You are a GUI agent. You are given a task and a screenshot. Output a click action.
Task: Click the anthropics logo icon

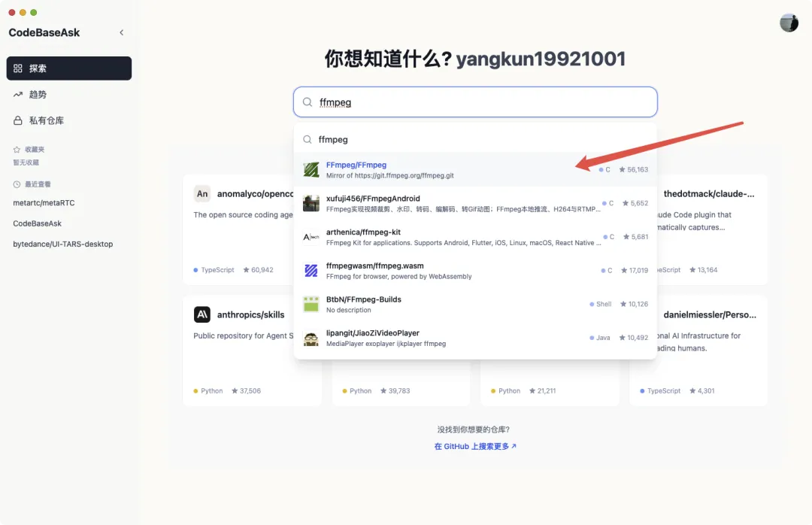click(202, 314)
